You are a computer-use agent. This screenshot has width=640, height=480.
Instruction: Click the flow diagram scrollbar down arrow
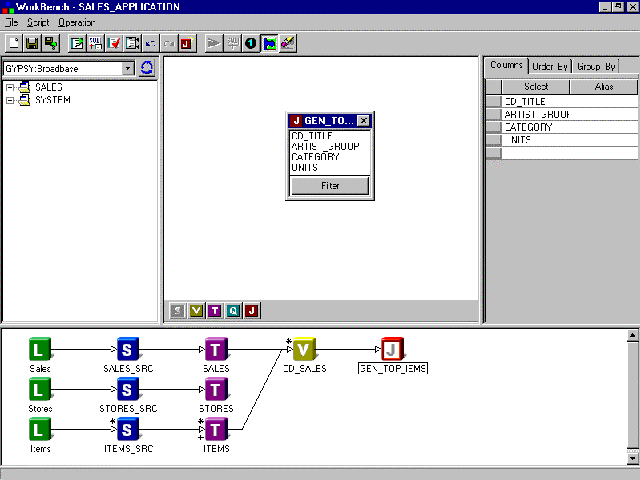point(632,458)
